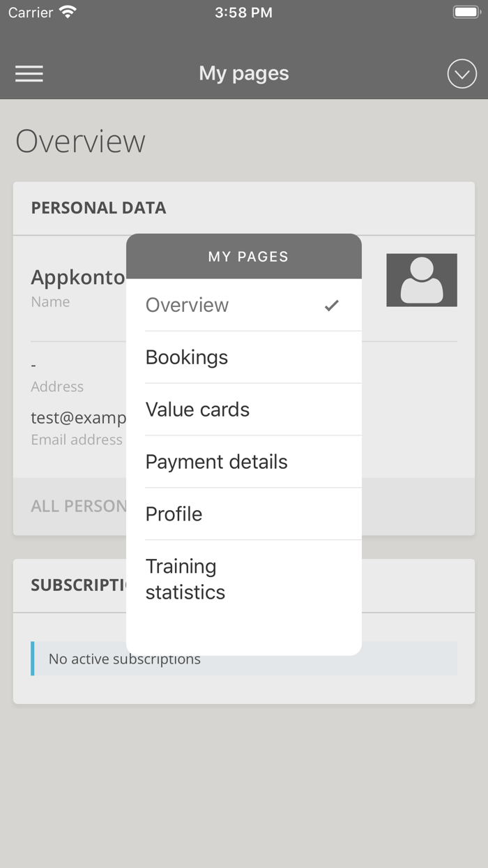The image size is (488, 868).
Task: Tap the checkmark beside Overview
Action: [332, 305]
